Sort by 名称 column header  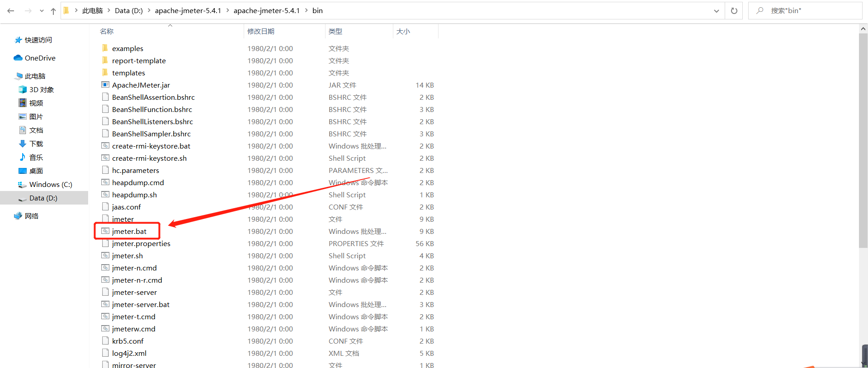pos(107,31)
